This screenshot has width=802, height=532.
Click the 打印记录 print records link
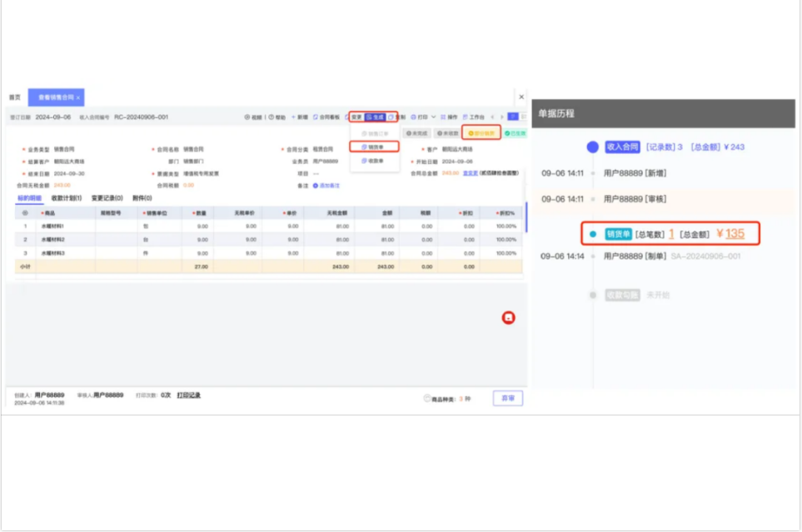[x=189, y=395]
